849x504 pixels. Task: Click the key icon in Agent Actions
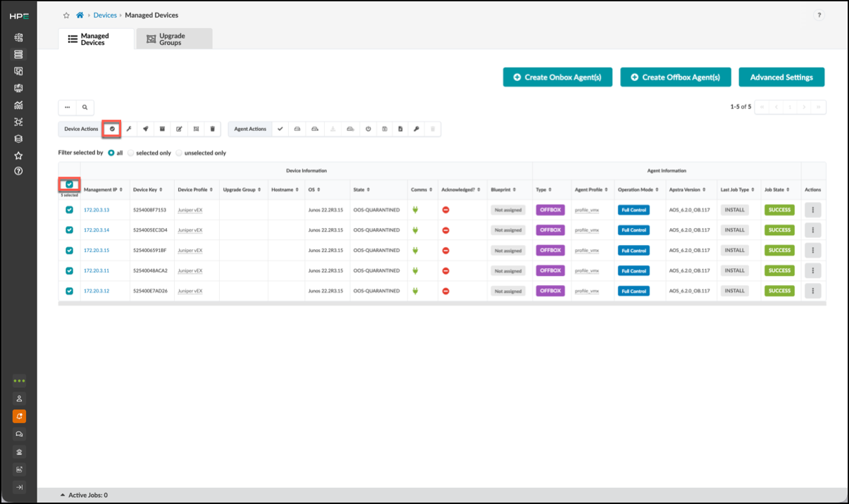(x=416, y=129)
